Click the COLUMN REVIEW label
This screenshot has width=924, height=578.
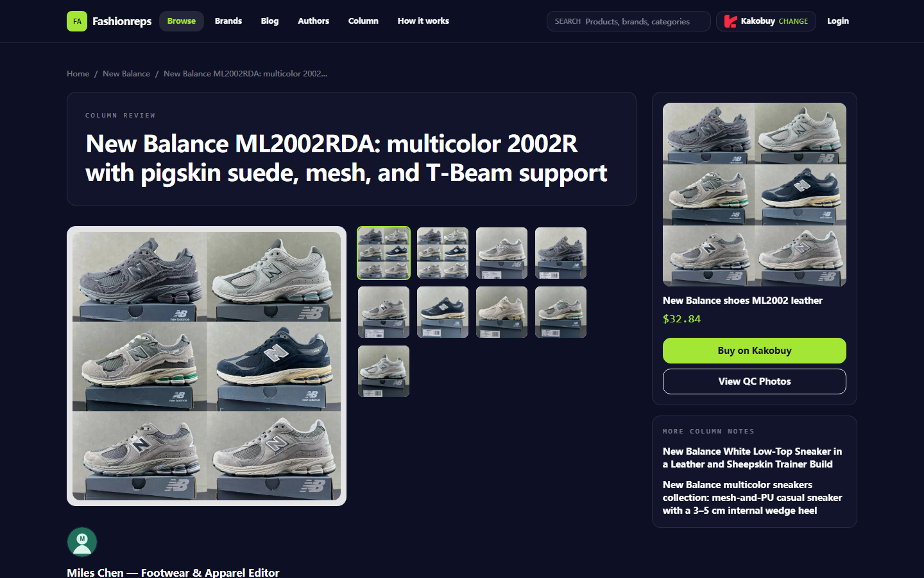(121, 116)
